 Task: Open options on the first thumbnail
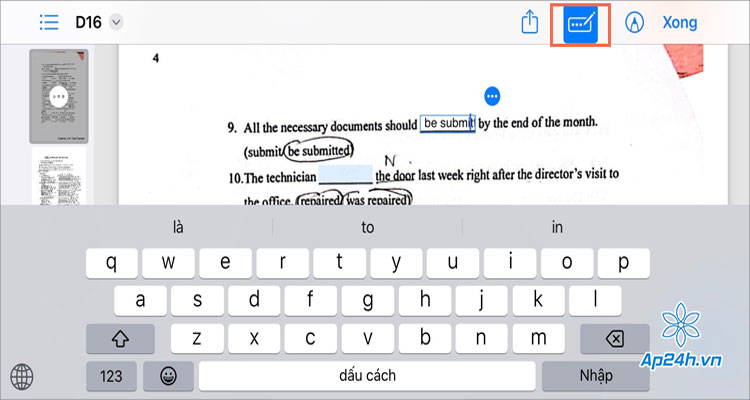[x=59, y=97]
